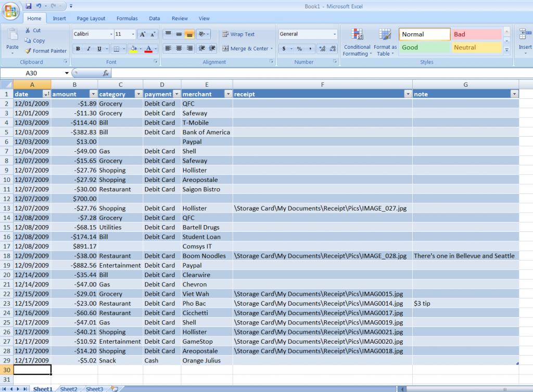Switch to the View tab
Viewport: 533px width, 392px height.
[204, 18]
